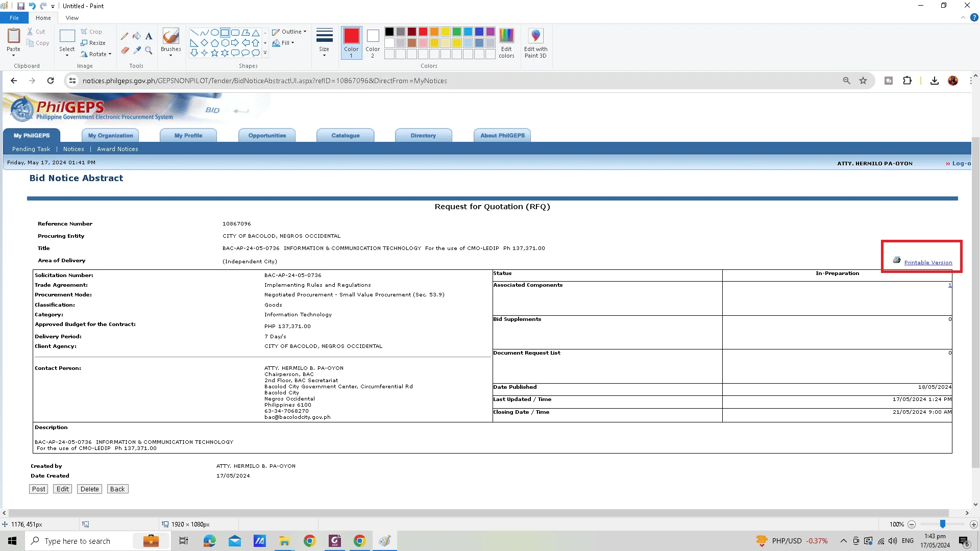Click the Opportunities tab in the screenshot
The image size is (980, 551).
pyautogui.click(x=267, y=136)
